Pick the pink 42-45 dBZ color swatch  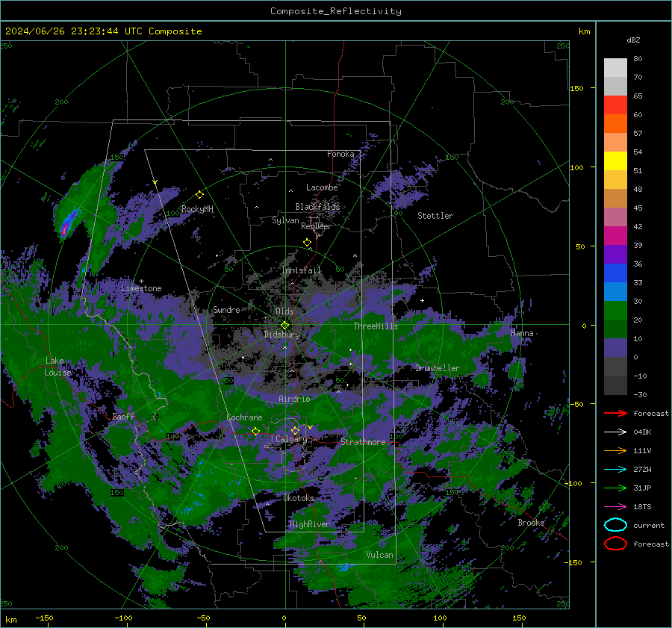[615, 217]
